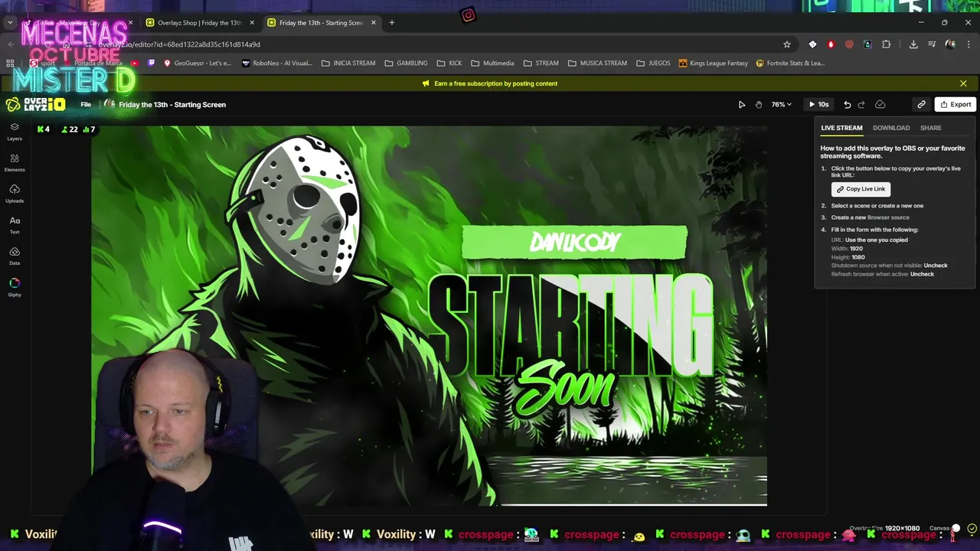Open the browser profile avatar

click(x=950, y=44)
